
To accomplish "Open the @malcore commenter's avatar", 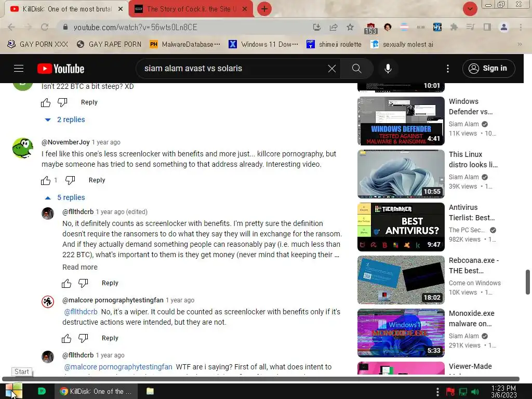I will 48,302.
